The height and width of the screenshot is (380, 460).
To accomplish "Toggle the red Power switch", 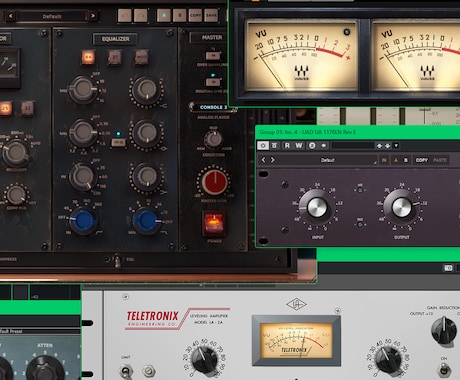I will [214, 223].
